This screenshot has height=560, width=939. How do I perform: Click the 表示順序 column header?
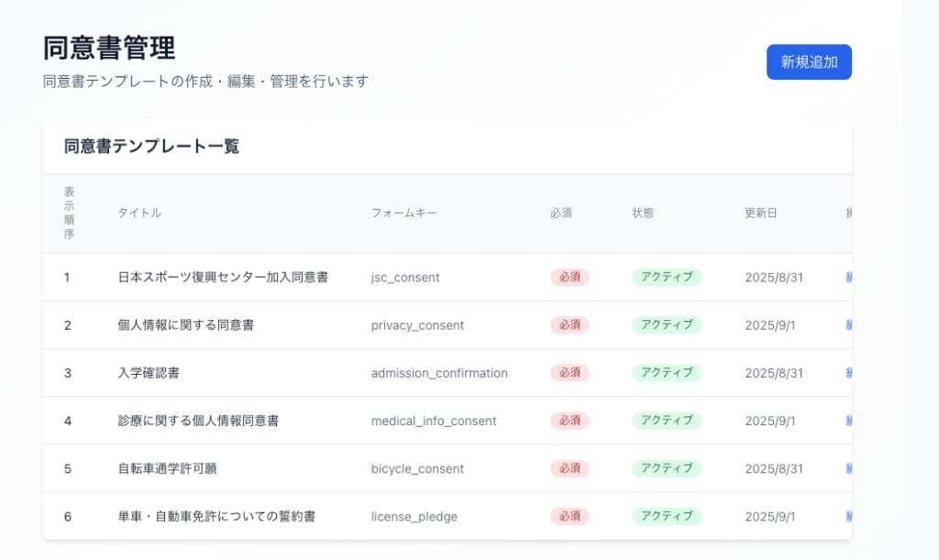[x=69, y=212]
